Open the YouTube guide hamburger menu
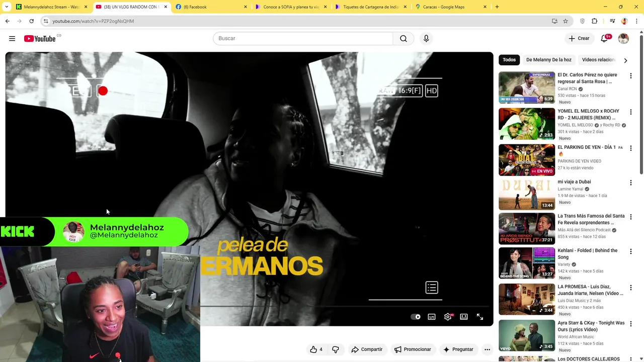Viewport: 644px width, 362px height. 12,39
